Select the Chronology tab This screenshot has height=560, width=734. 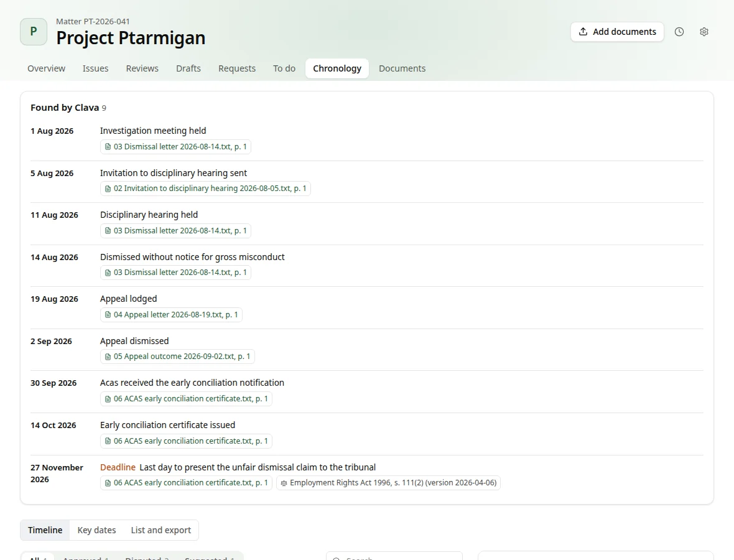point(337,68)
